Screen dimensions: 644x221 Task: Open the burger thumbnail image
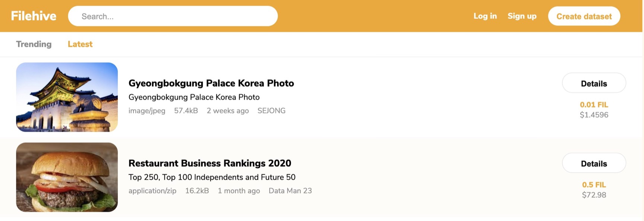(67, 177)
